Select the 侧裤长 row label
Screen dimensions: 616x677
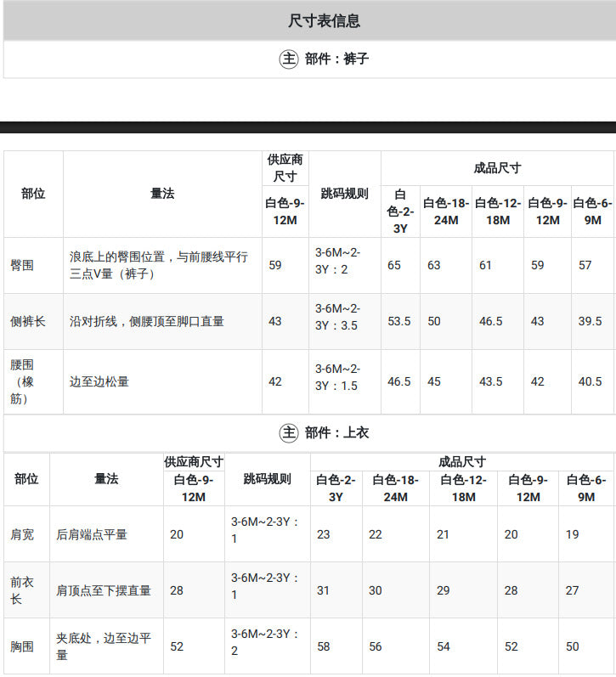(x=28, y=321)
